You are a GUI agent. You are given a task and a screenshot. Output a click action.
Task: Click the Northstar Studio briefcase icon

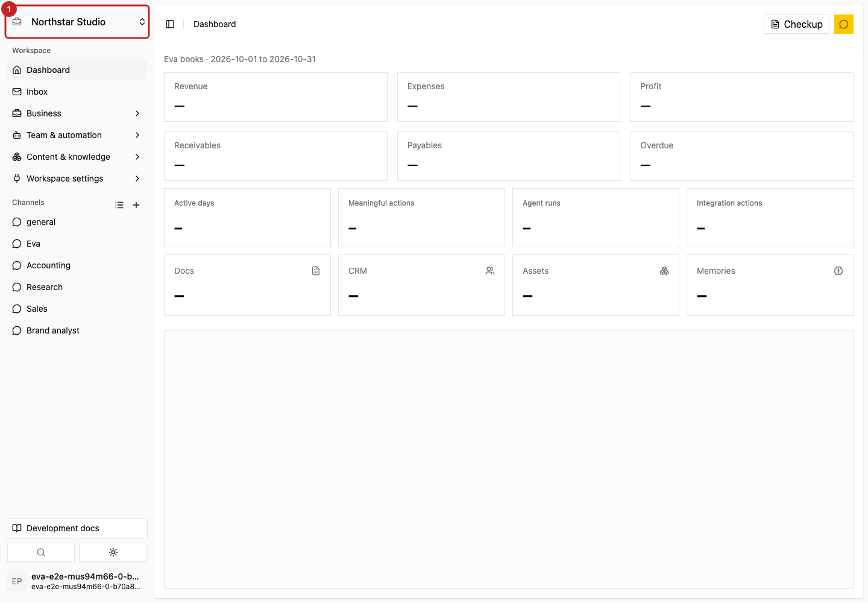17,22
